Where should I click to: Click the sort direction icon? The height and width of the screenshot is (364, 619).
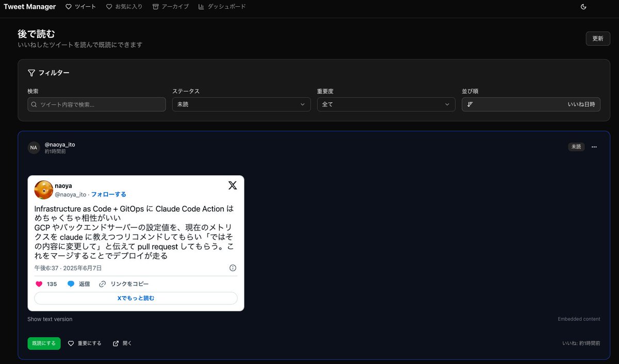[x=470, y=104]
